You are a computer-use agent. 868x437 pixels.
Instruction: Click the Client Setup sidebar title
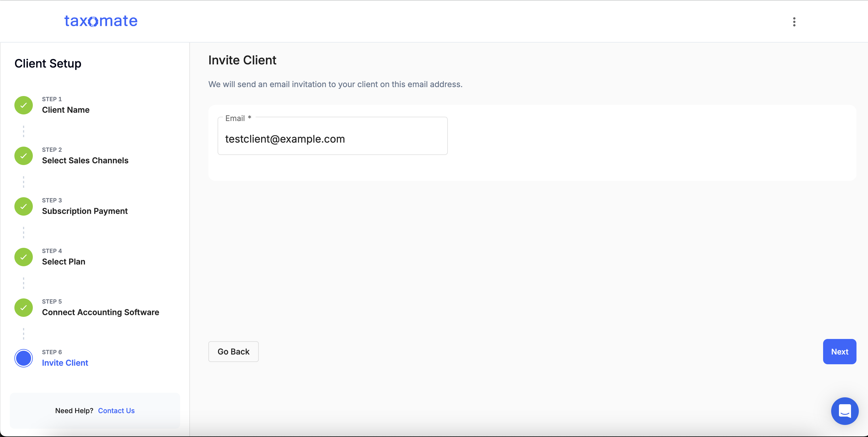tap(48, 63)
